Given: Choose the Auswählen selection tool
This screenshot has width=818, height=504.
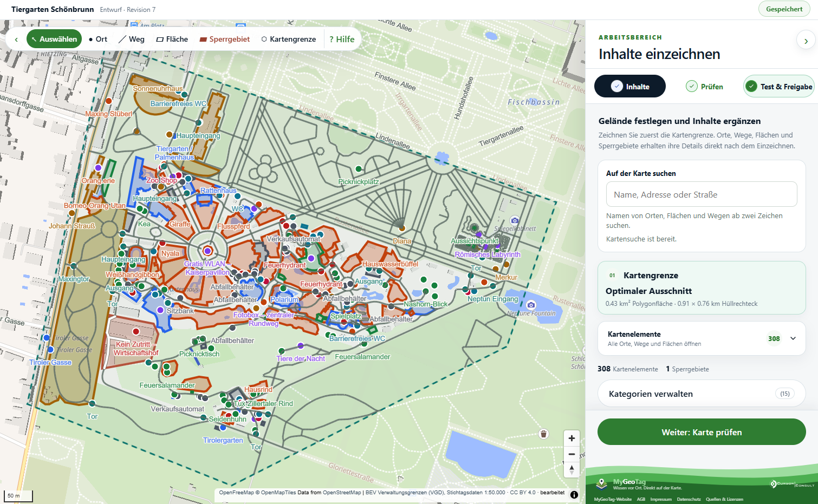Looking at the screenshot, I should (x=54, y=39).
